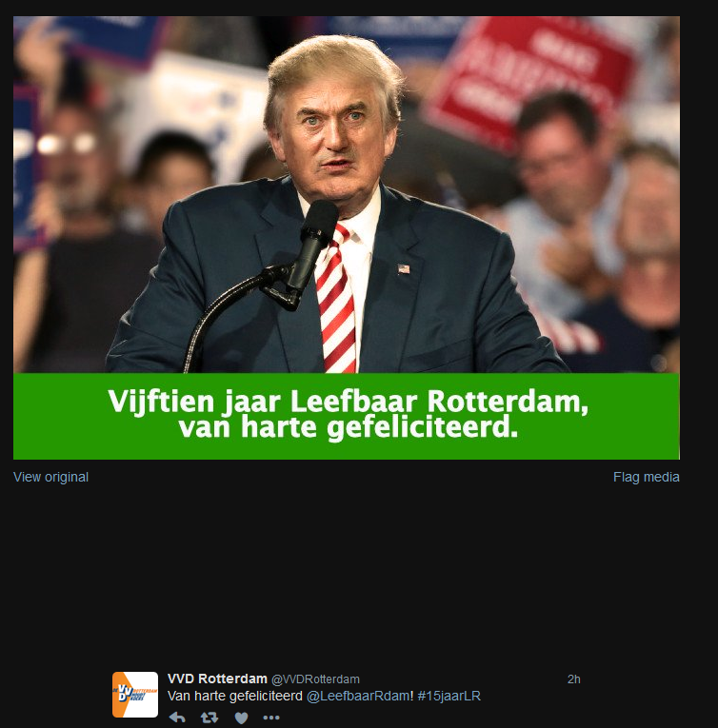Open the 2h tweet timestamp
The width and height of the screenshot is (718, 728).
[x=574, y=679]
